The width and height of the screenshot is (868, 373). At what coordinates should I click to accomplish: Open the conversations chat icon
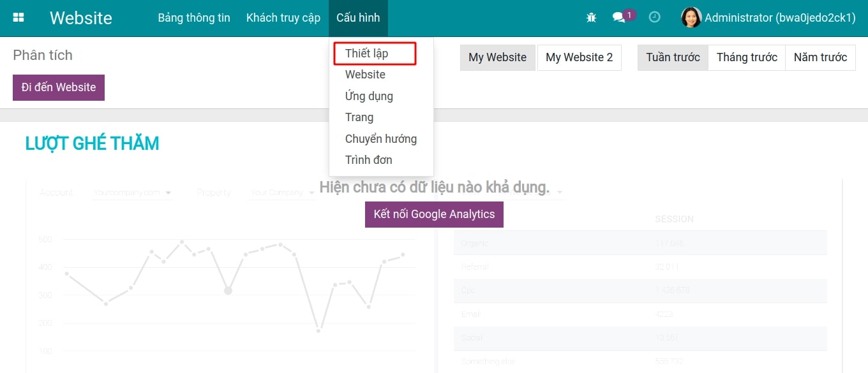coord(618,17)
